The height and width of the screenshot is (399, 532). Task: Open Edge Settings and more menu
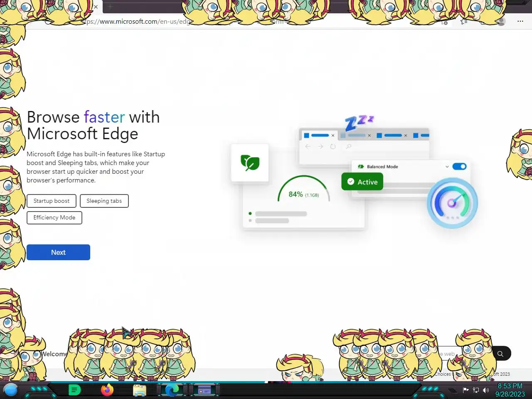(x=520, y=21)
